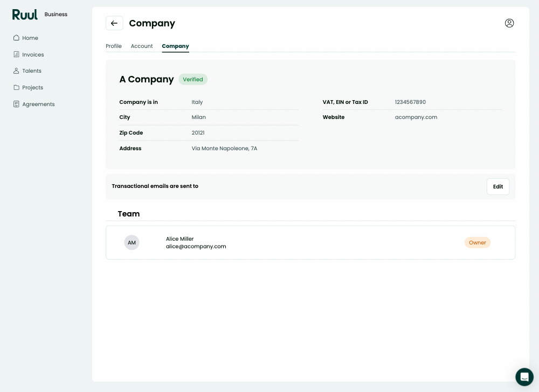Click the Owner role badge
This screenshot has height=392, width=539.
tap(478, 242)
